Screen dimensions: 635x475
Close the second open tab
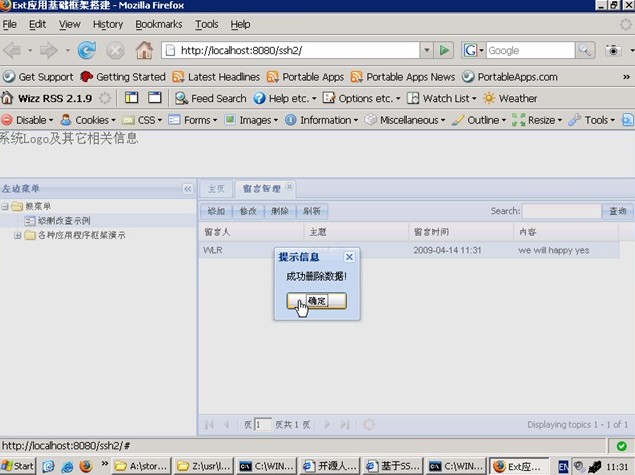click(x=289, y=187)
